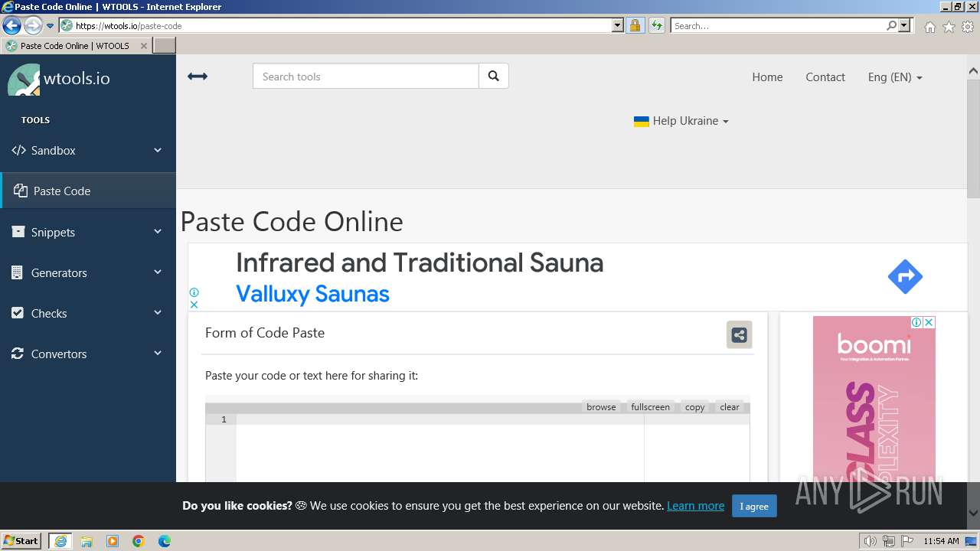Click the Windows Start button
The height and width of the screenshot is (551, 980).
click(x=21, y=541)
